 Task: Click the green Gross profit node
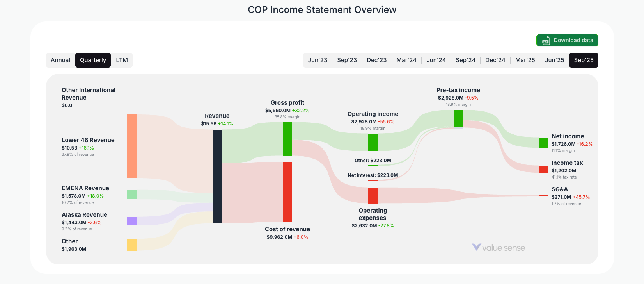pyautogui.click(x=287, y=139)
